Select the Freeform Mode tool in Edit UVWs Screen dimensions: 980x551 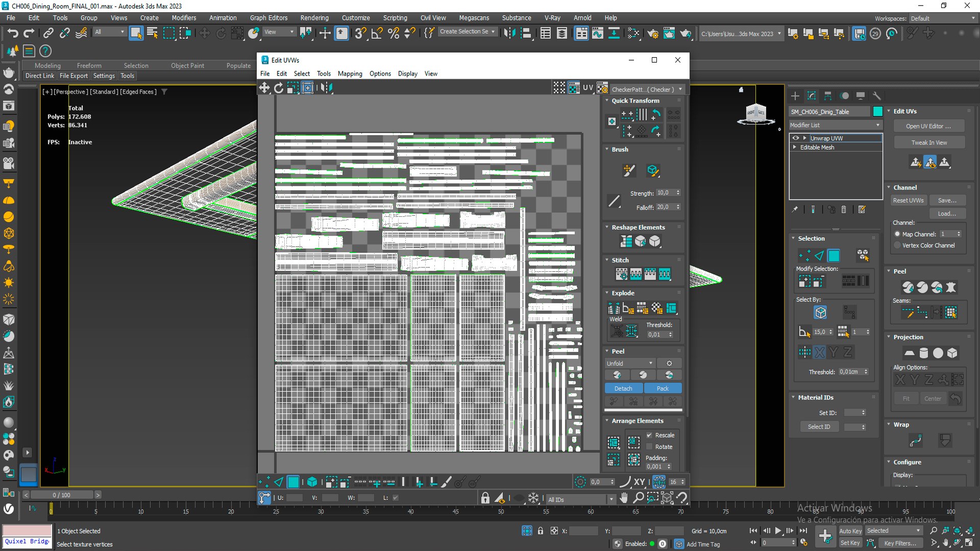[x=307, y=88]
